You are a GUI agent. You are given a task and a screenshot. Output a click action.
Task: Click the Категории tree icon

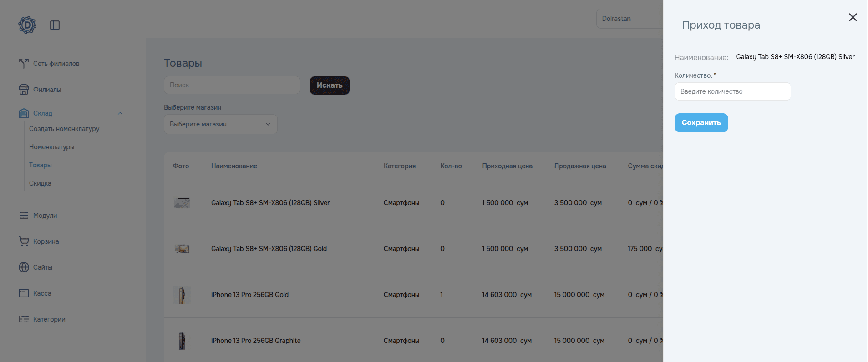coord(24,319)
